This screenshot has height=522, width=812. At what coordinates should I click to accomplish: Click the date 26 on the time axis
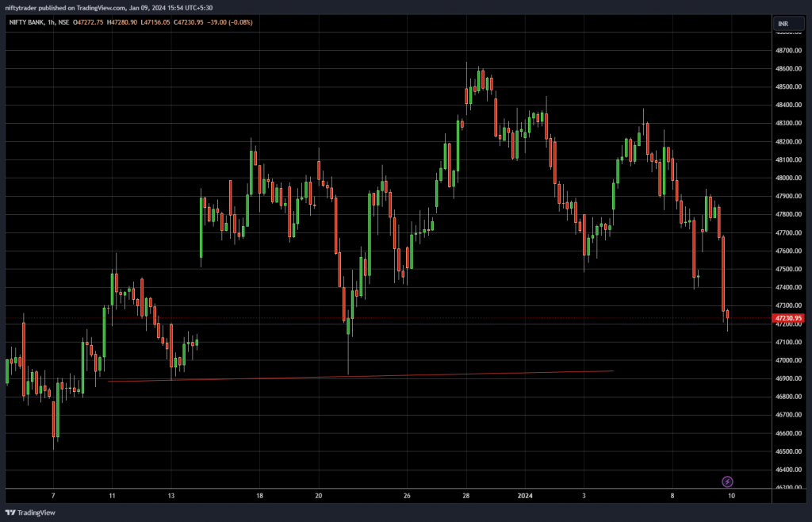(407, 496)
